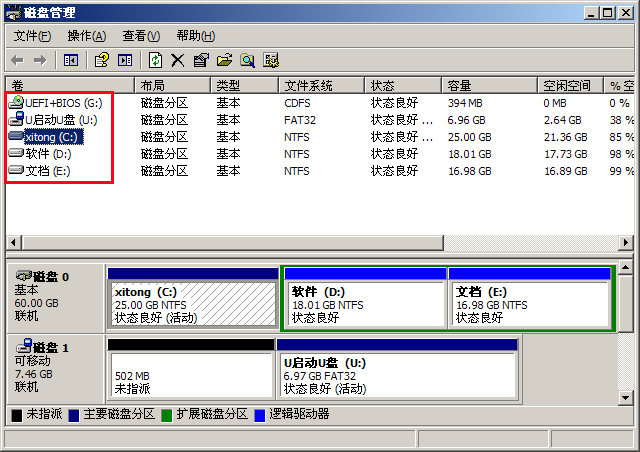
Task: Select the xitong (C:) partition block on disk 0
Action: click(193, 298)
